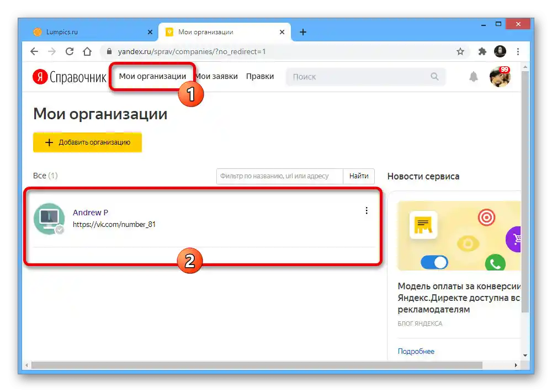Open Мои заявки menu item

(216, 76)
